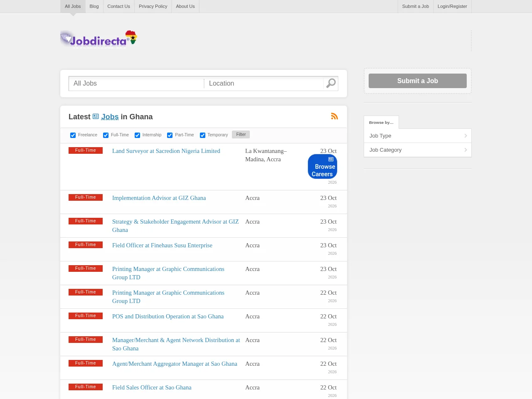Click Full-Time badge beside Field Officer job
This screenshot has height=399, width=532.
86,245
